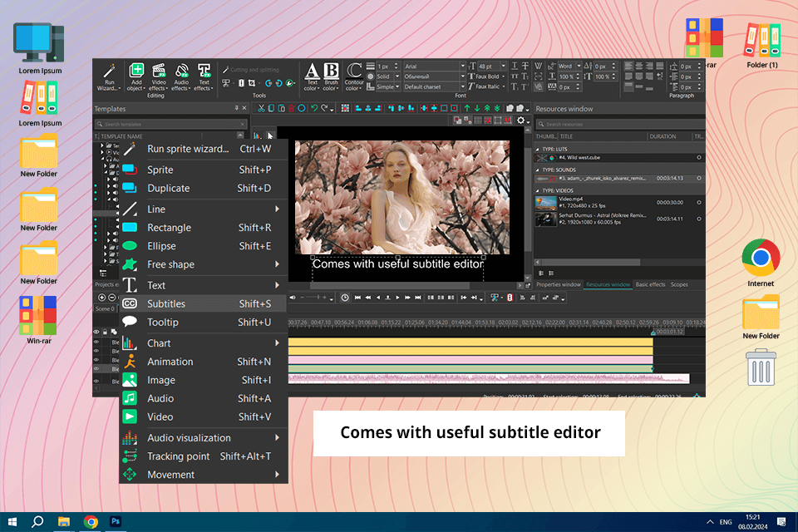Click the Redo arrow icon

coord(324,108)
